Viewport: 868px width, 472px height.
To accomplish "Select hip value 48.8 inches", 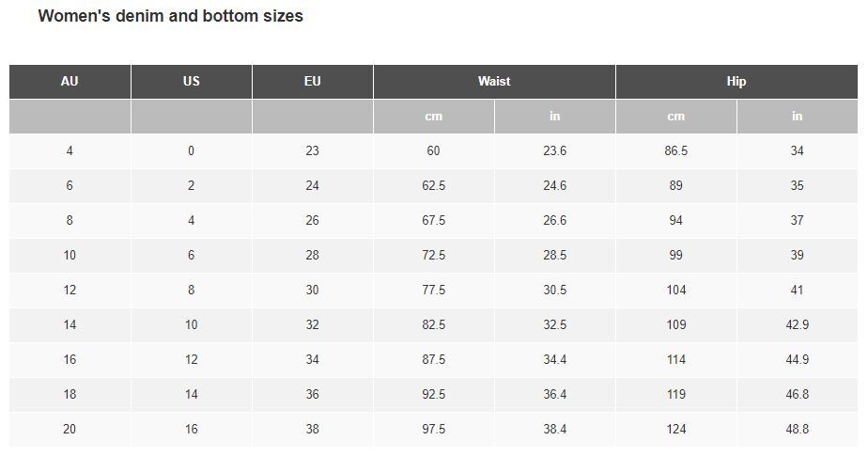I will tap(798, 430).
